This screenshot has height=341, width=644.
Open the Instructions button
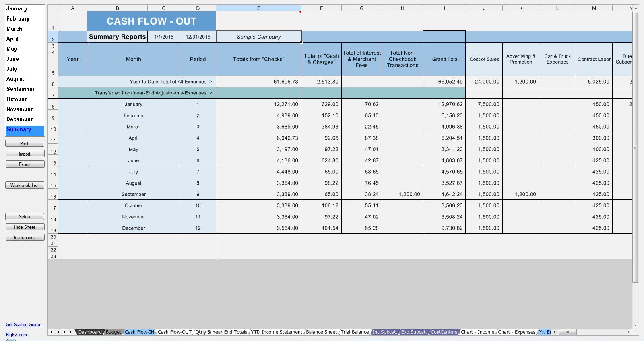(25, 238)
